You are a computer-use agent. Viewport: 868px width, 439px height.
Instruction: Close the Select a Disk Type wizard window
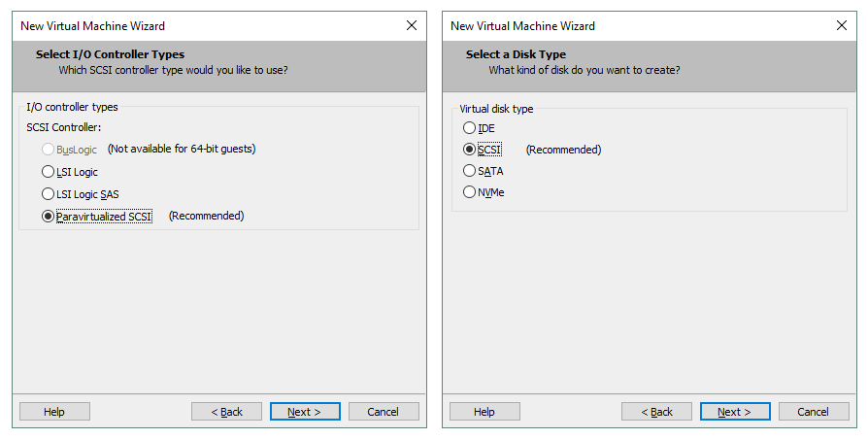(x=841, y=26)
